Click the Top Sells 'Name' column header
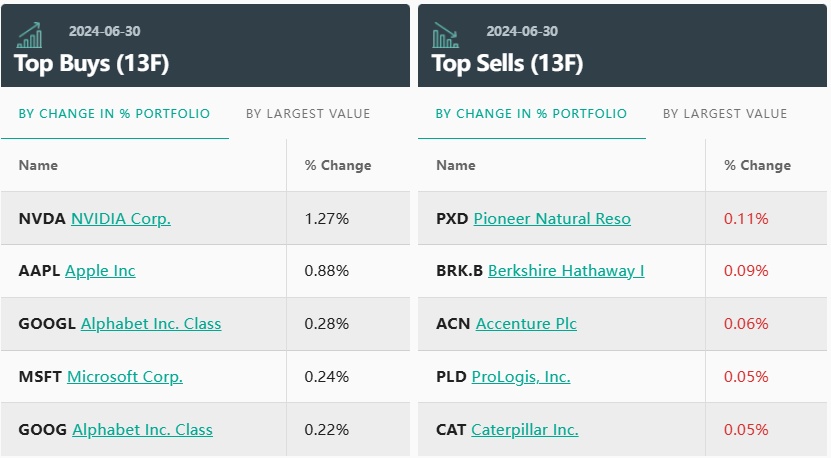Viewport: 831px width, 458px height. pos(456,165)
